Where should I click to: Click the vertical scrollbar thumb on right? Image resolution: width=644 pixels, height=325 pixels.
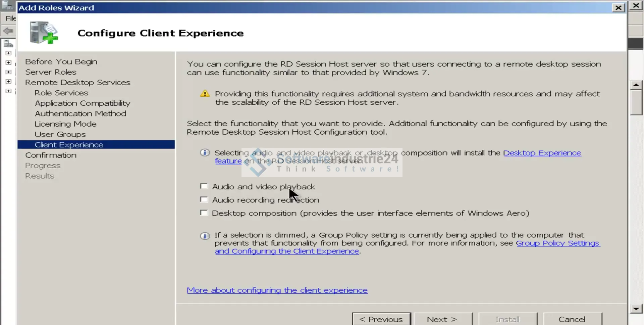[x=636, y=102]
